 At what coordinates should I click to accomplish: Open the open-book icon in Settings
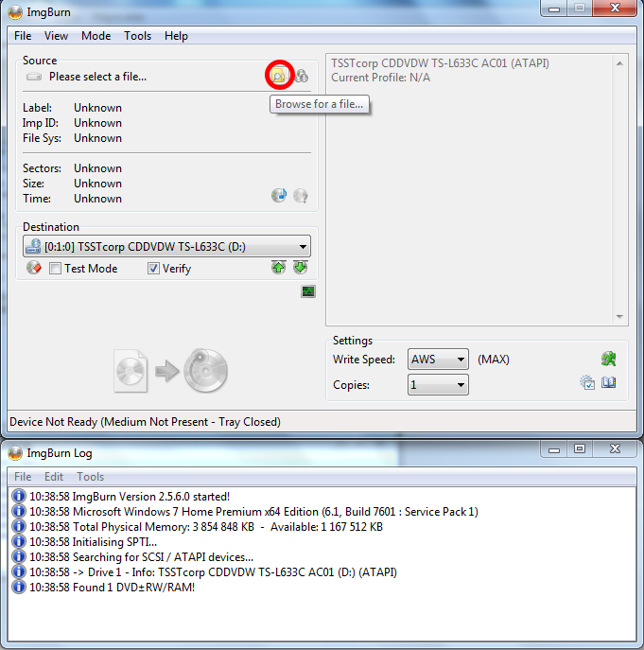608,382
